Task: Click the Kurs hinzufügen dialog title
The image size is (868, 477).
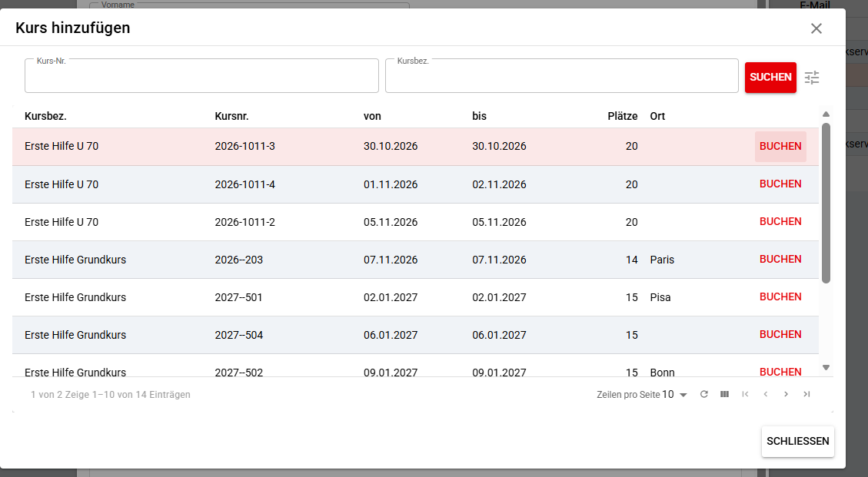Action: point(72,28)
